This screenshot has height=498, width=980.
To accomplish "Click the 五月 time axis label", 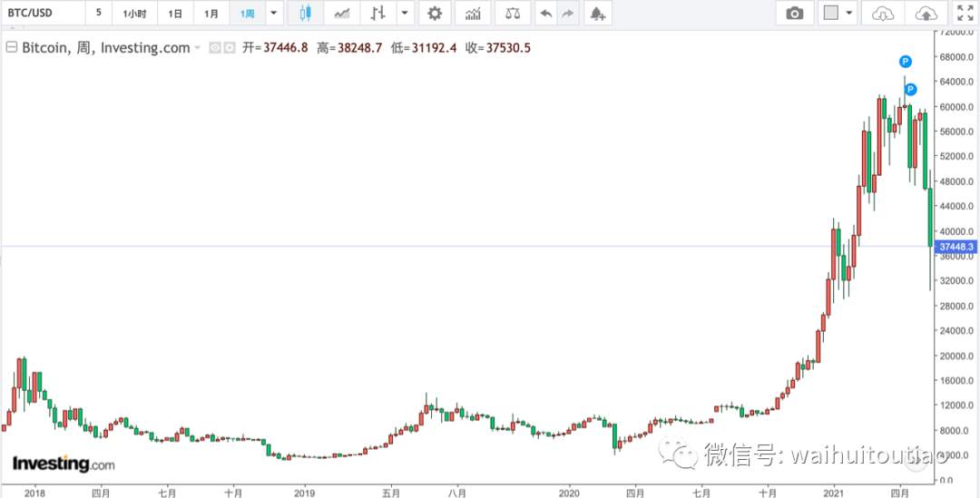I will [390, 491].
